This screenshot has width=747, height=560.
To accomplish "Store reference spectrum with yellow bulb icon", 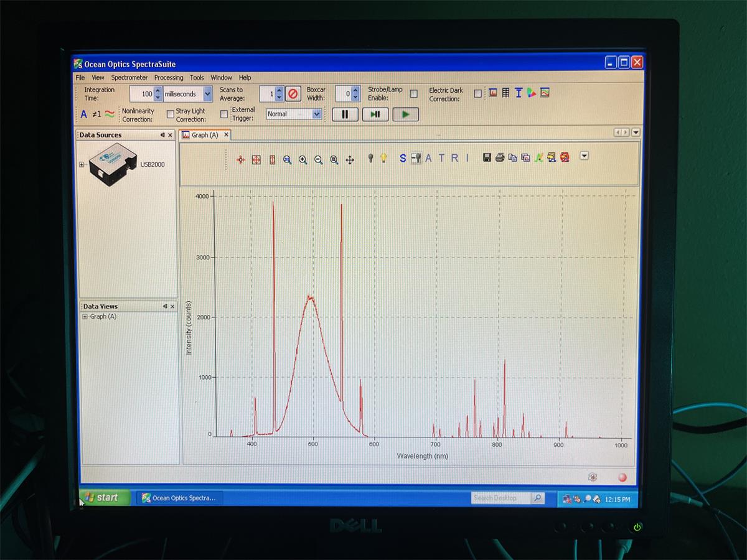I will [x=383, y=158].
